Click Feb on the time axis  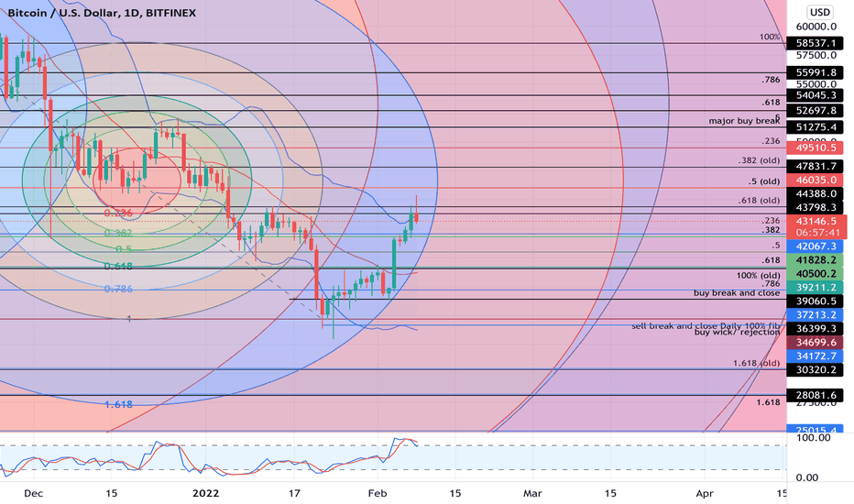[378, 493]
